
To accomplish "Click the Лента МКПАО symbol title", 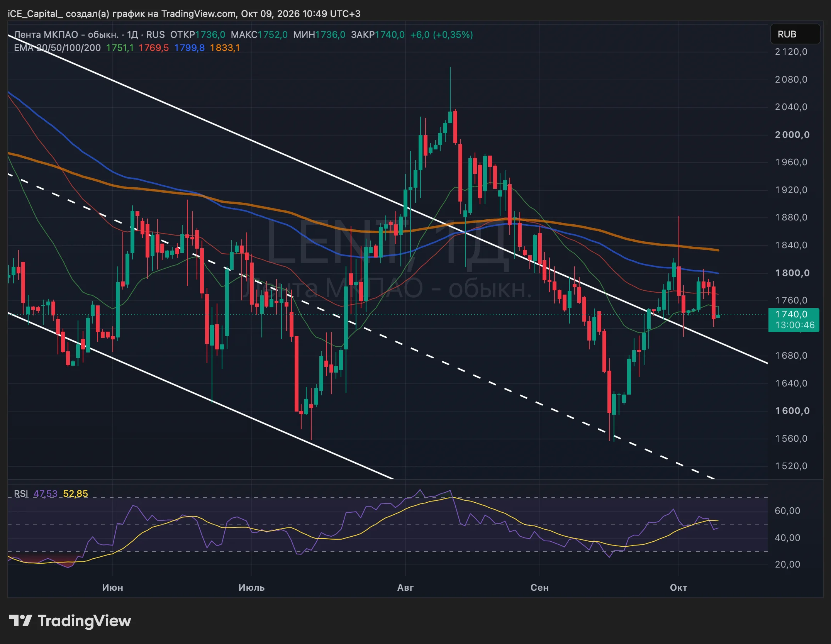I will pos(66,35).
